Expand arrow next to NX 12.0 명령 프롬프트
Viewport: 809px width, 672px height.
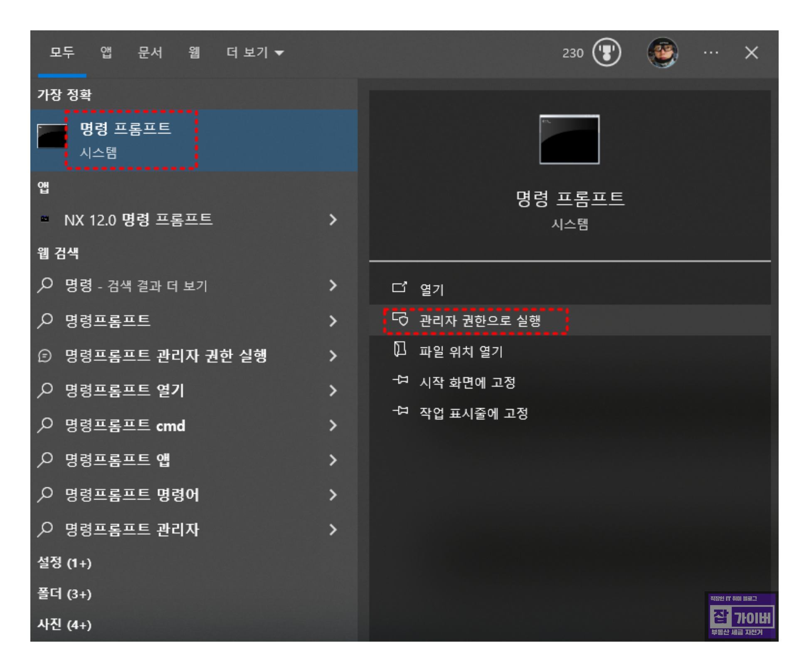(332, 220)
